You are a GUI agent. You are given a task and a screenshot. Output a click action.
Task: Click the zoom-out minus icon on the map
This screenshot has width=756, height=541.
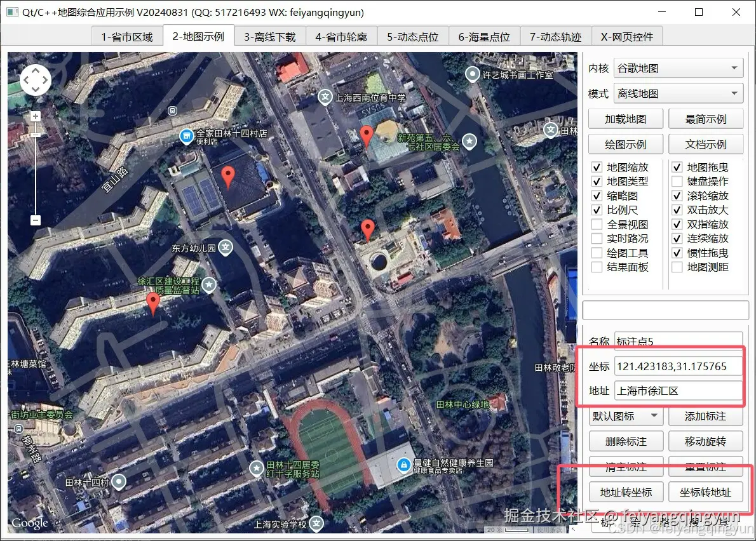coord(35,220)
